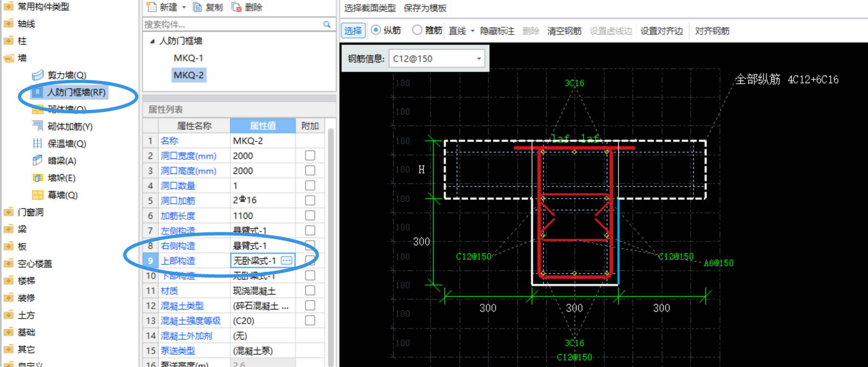Open the 梁 beam folder icon

(9, 229)
